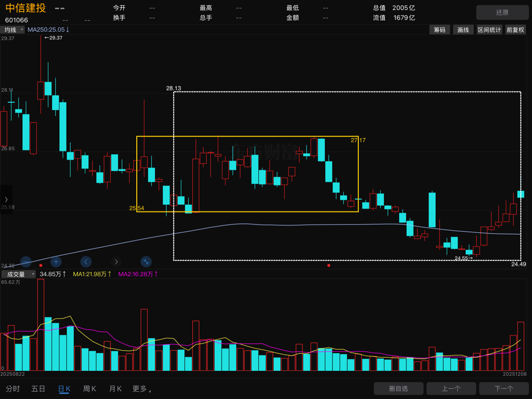Select the 月K tab
The width and height of the screenshot is (532, 399).
click(115, 389)
